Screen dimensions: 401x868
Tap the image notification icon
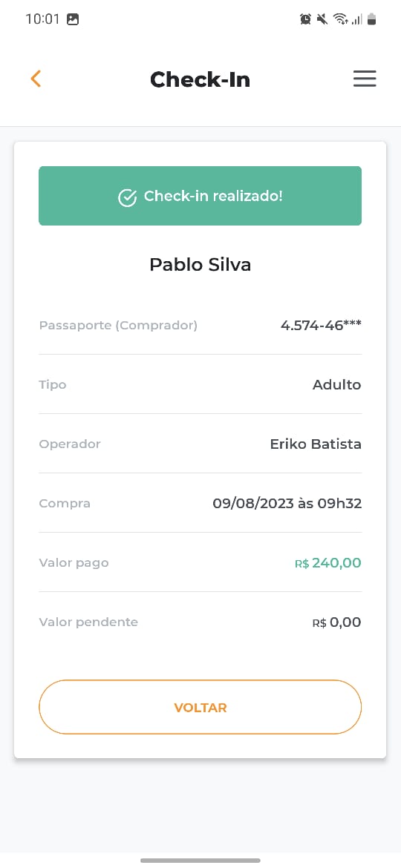click(73, 19)
